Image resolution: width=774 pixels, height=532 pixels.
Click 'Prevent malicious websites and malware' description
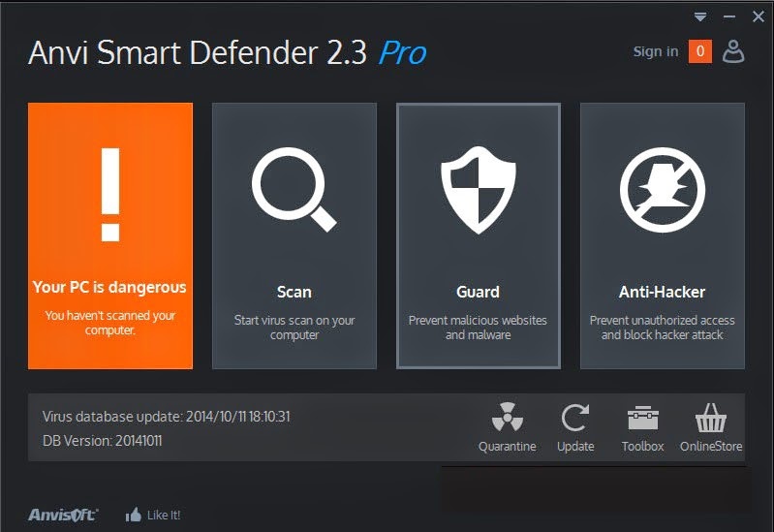pyautogui.click(x=478, y=328)
